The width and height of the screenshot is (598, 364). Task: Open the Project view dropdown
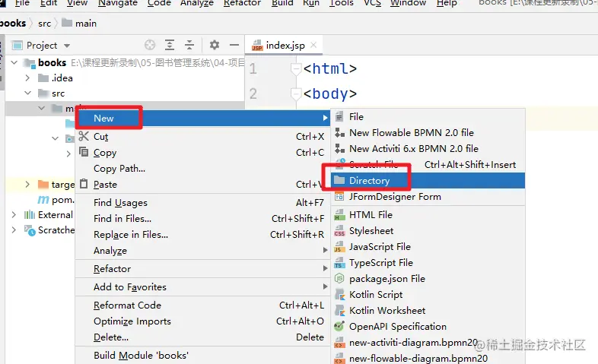coord(67,46)
